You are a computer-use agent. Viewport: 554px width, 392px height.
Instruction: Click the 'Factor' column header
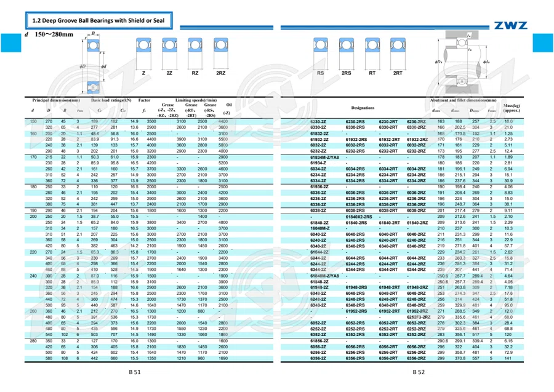[x=144, y=100]
